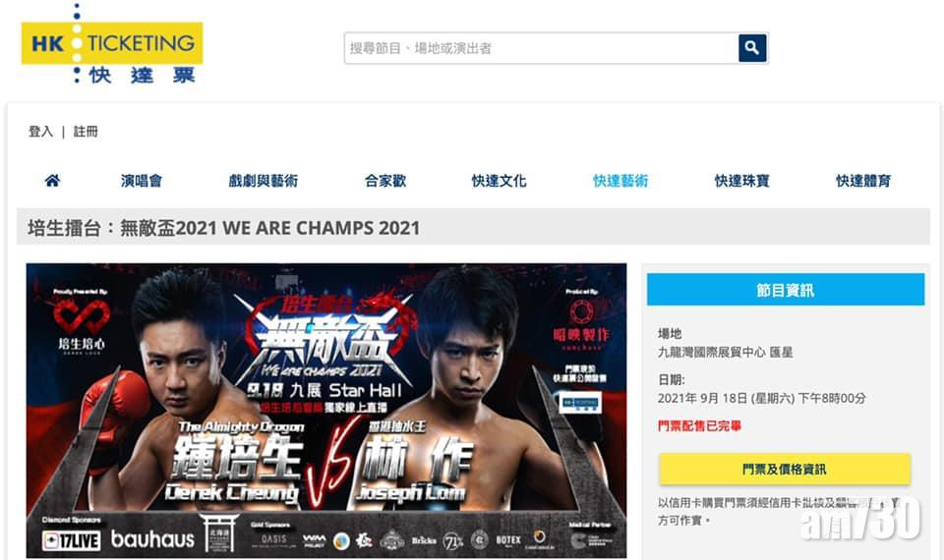Click the 註冊 register link
944x560 pixels.
click(x=86, y=131)
